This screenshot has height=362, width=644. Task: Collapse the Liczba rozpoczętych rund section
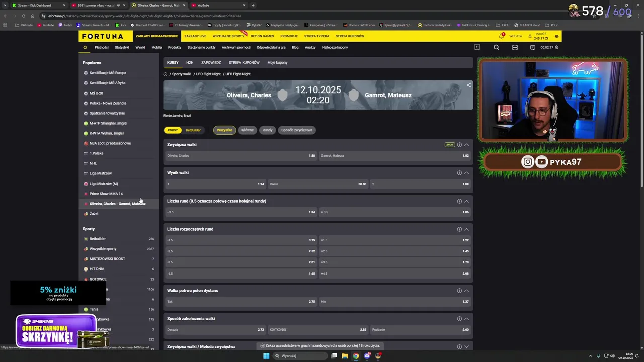click(467, 229)
